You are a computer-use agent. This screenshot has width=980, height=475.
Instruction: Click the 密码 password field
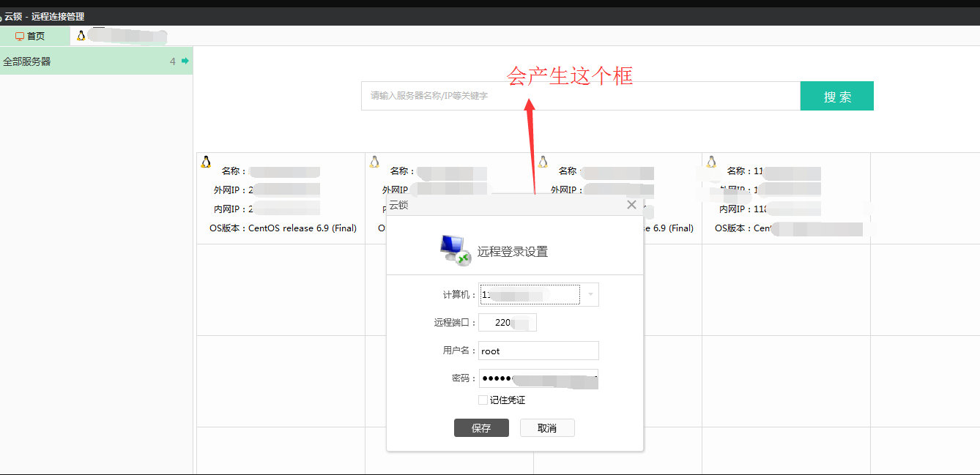(538, 378)
